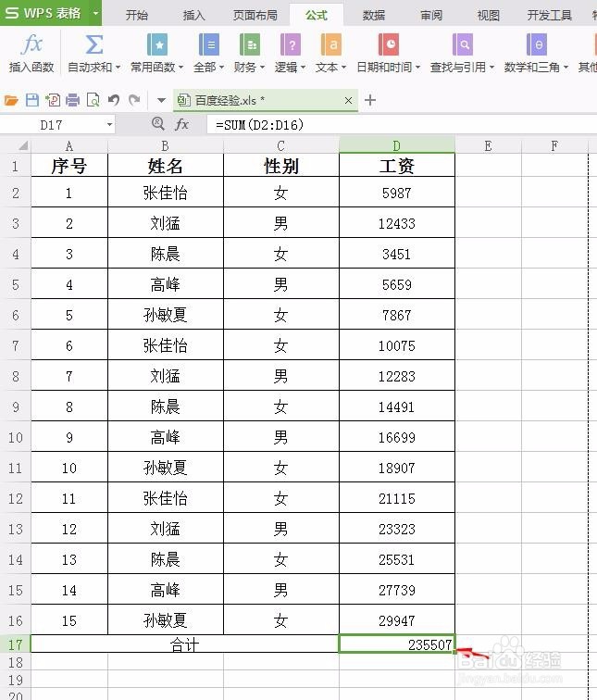Expand the 全部 dropdown arrow
The image size is (597, 700).
[x=221, y=68]
